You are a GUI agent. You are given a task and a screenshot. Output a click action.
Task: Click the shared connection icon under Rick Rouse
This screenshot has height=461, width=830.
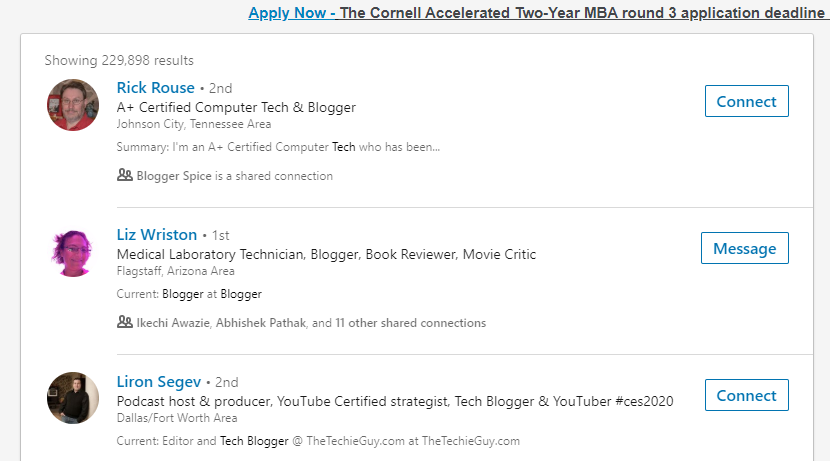click(x=125, y=175)
